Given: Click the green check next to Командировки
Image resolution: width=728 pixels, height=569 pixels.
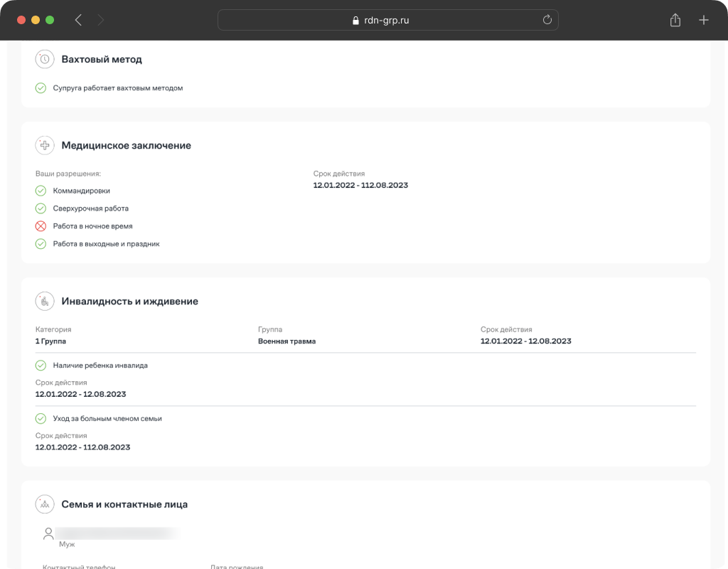Looking at the screenshot, I should point(41,191).
